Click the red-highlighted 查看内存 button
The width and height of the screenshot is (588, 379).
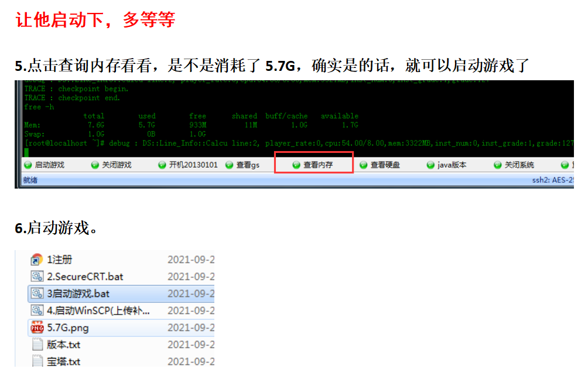tap(314, 165)
